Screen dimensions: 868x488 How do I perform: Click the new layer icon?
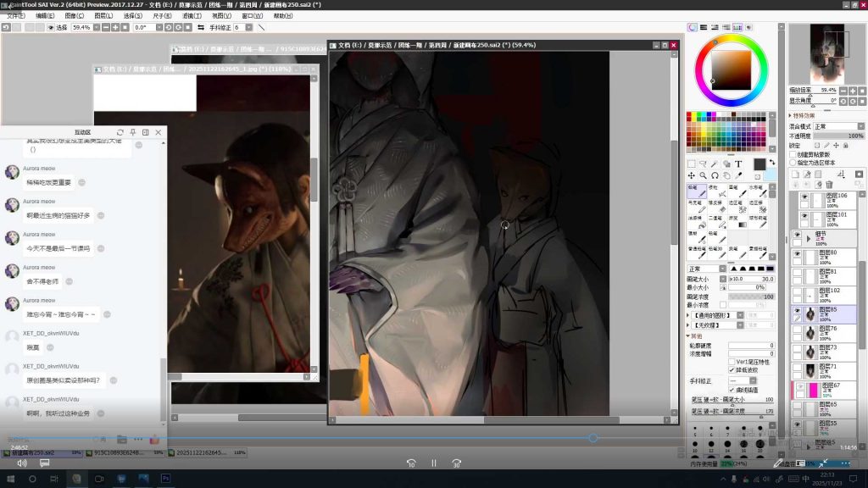point(795,174)
